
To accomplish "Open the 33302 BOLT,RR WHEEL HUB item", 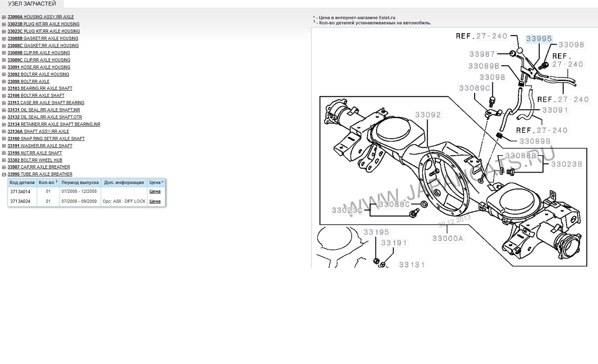I will pos(35,160).
